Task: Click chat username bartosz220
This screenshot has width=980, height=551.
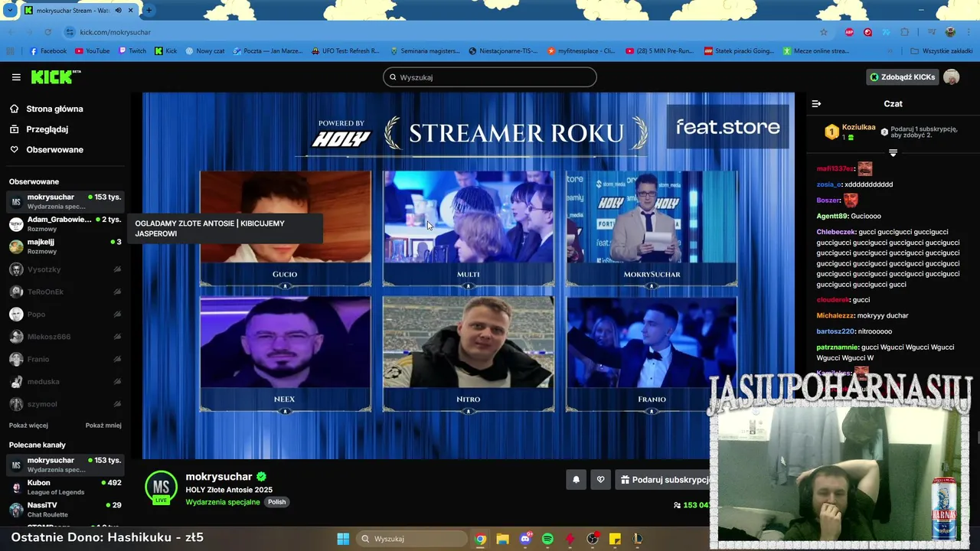Action: (x=835, y=331)
